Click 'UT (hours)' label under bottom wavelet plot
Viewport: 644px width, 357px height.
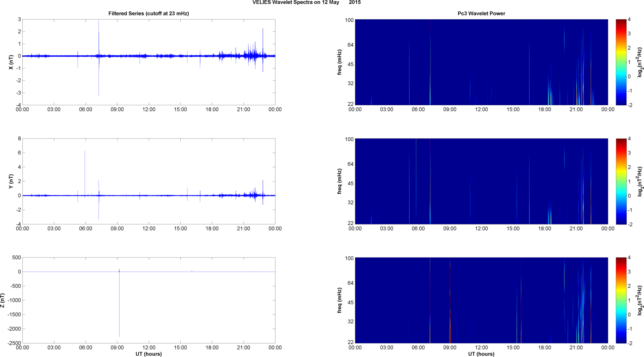pyautogui.click(x=481, y=354)
